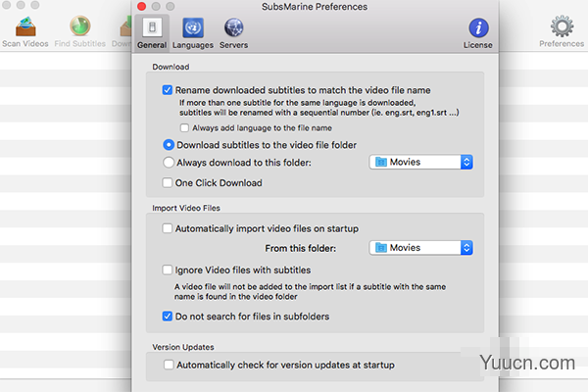
Task: Click the 'Rename downloaded subtitles to match' label
Action: pos(303,90)
